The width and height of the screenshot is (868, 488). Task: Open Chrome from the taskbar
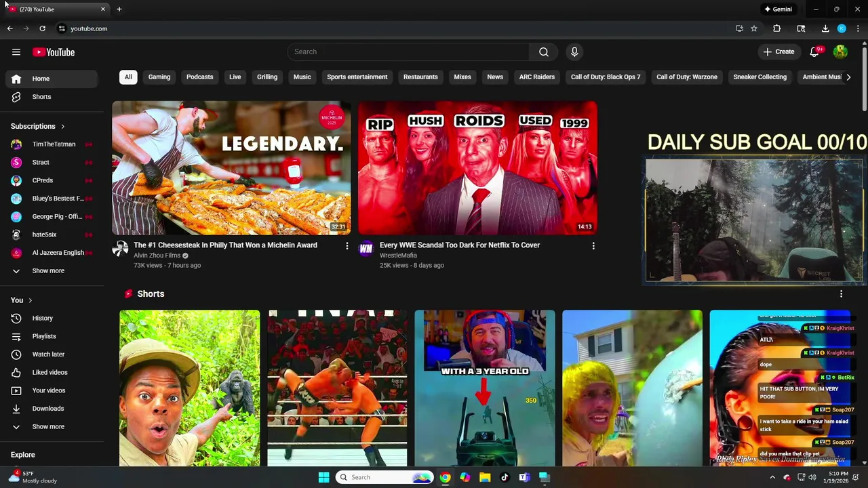click(445, 477)
